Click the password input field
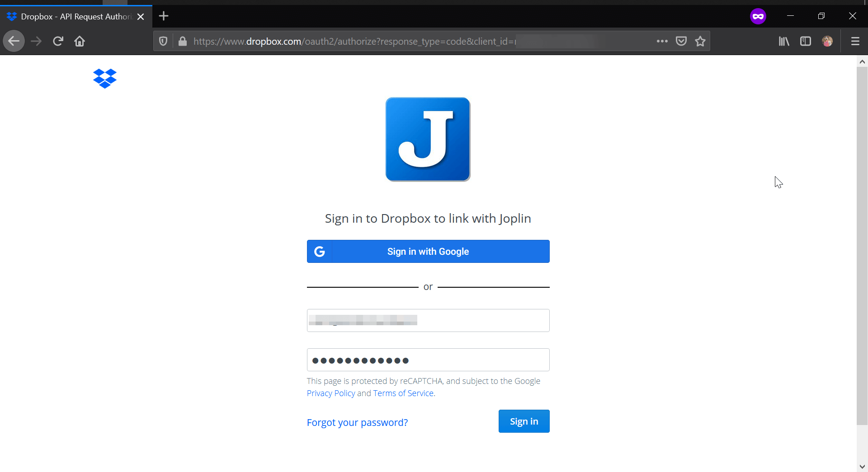Screen dimensions: 868x472 point(428,360)
